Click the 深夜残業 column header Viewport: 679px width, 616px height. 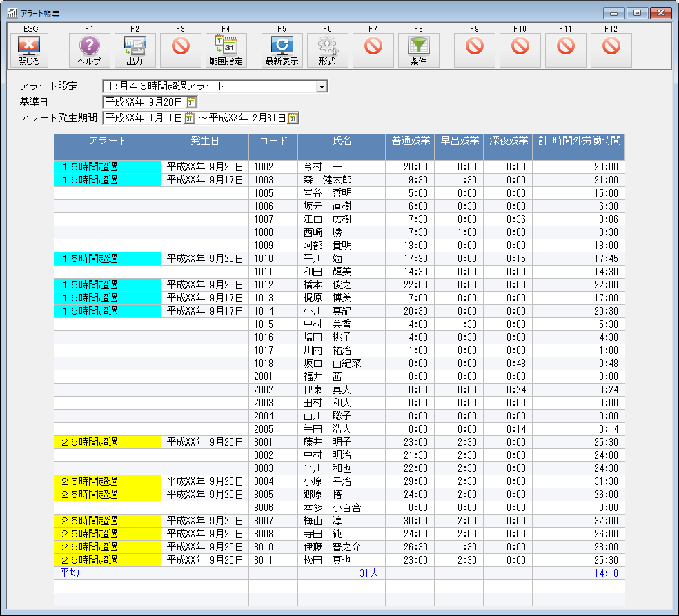click(508, 147)
